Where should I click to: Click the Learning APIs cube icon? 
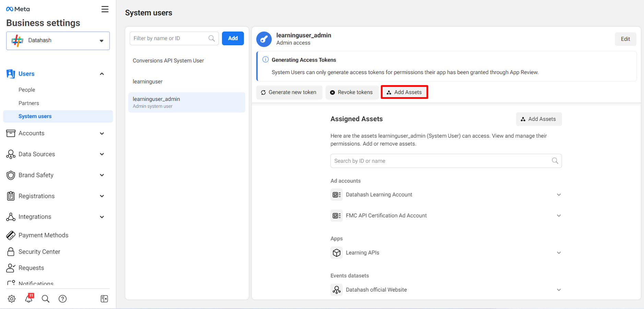[336, 253]
